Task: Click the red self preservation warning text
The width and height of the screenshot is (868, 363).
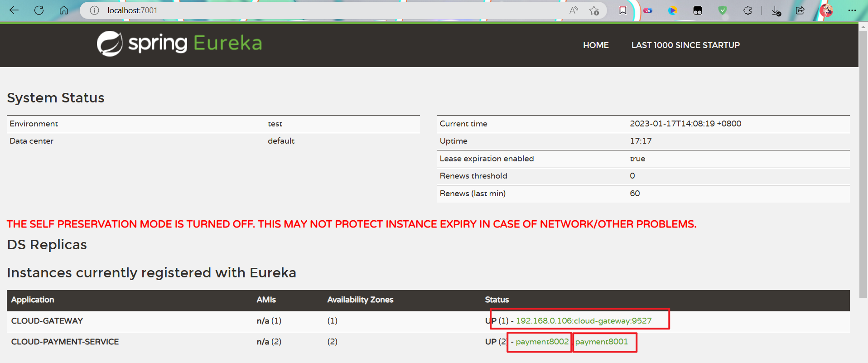Action: pos(352,224)
